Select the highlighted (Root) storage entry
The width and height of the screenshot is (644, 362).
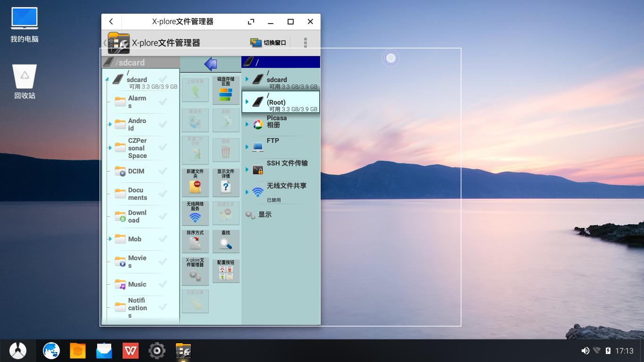coord(281,102)
